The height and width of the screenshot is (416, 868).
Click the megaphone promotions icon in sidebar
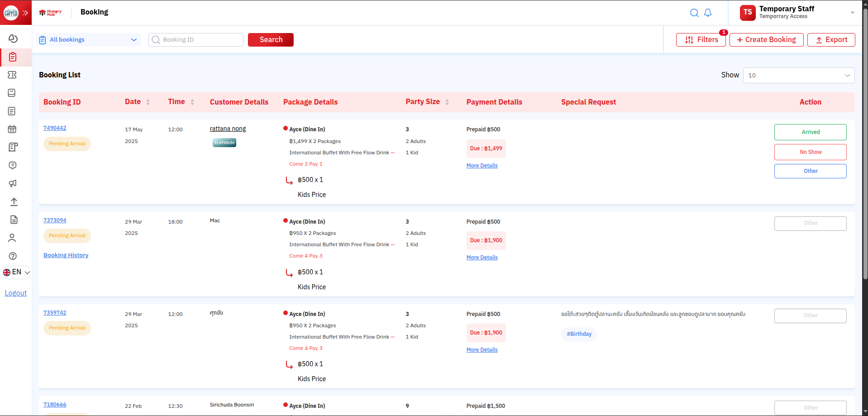(13, 183)
